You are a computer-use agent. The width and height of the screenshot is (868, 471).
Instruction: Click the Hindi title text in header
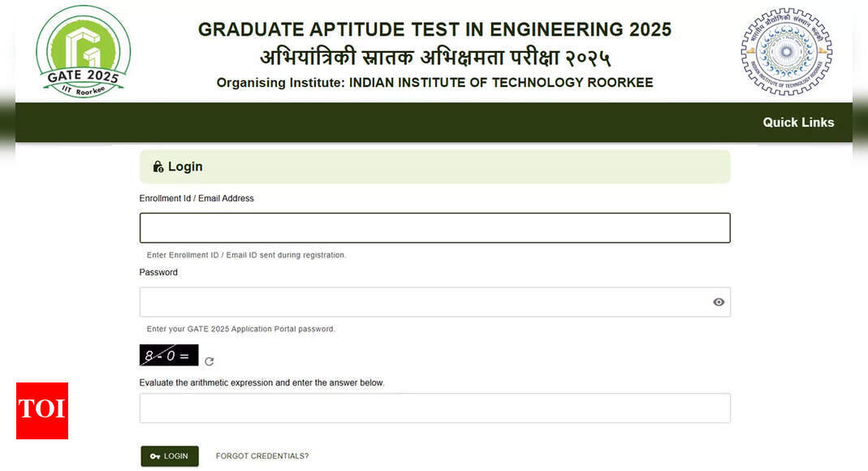(435, 57)
